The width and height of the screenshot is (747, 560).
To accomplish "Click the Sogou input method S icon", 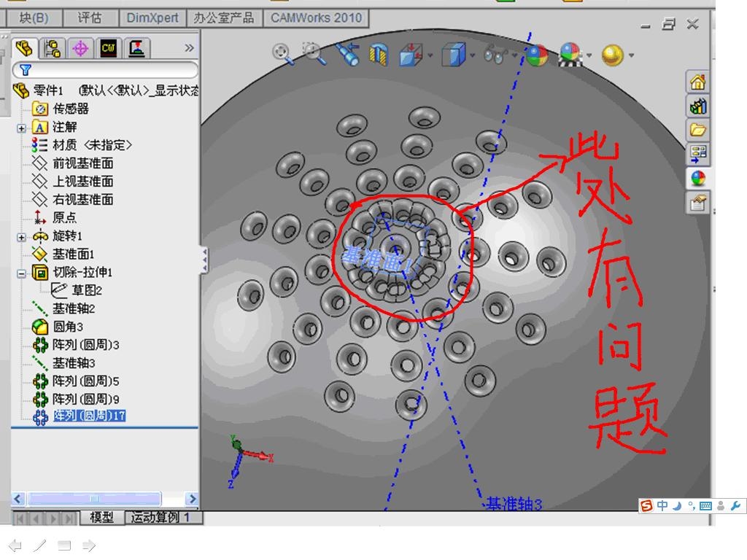I will (x=646, y=506).
